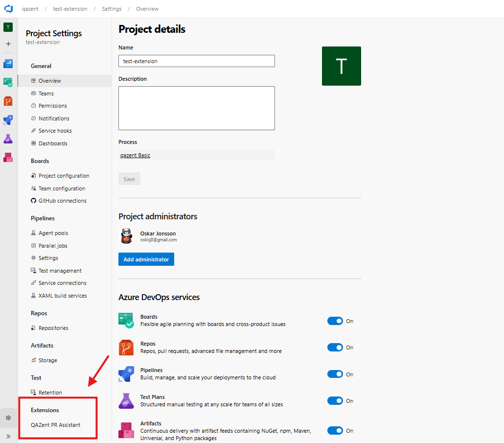Viewport: 504px width, 443px height.
Task: Click the green T project avatar image
Action: click(x=342, y=66)
